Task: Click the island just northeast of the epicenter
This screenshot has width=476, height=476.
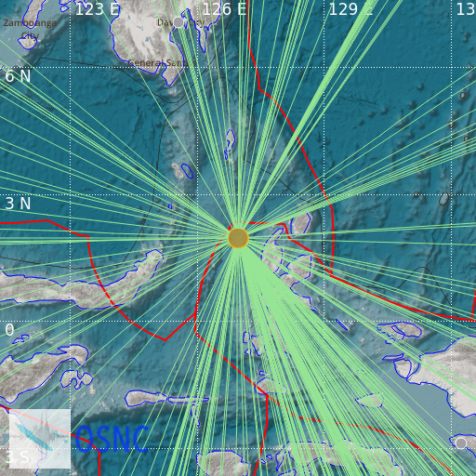Action: 300,223
